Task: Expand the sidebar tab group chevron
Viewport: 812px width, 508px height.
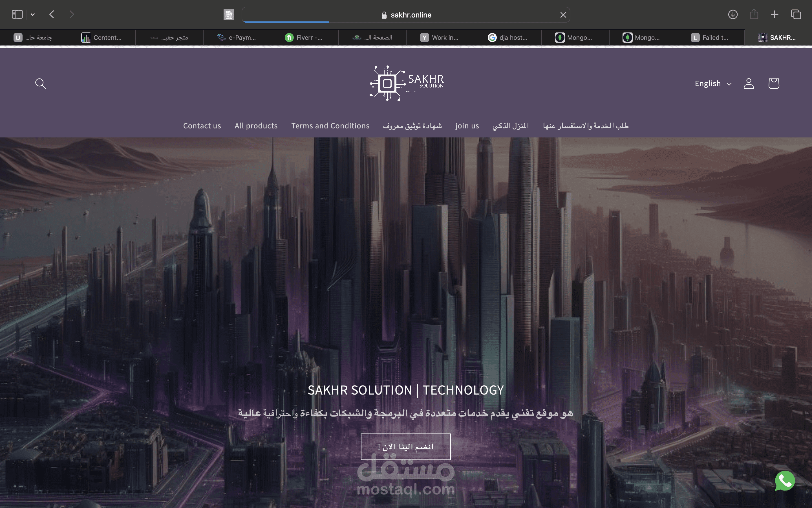Action: tap(32, 14)
